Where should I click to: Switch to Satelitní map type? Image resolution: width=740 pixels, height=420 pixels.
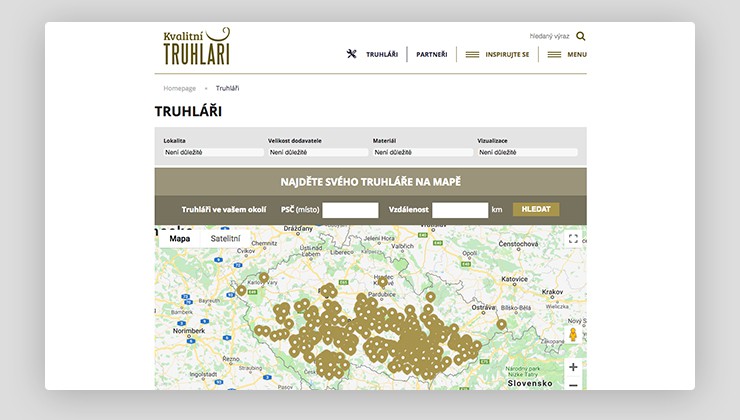(x=225, y=238)
